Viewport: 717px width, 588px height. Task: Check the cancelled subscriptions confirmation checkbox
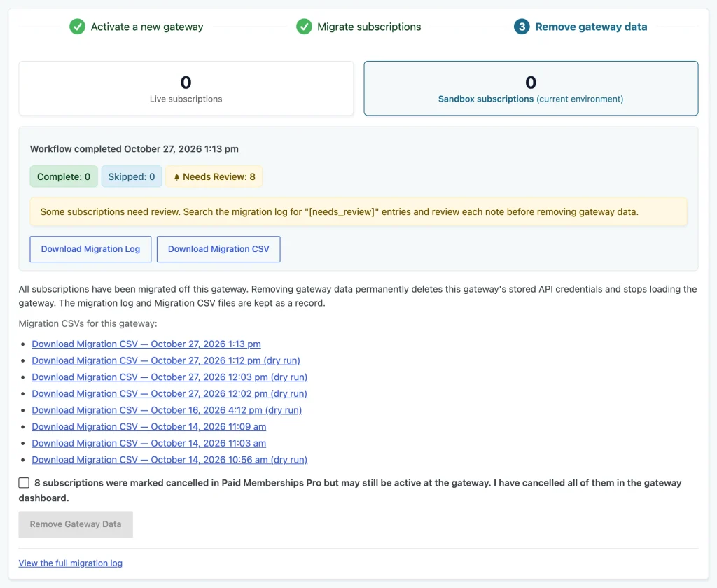pos(24,483)
